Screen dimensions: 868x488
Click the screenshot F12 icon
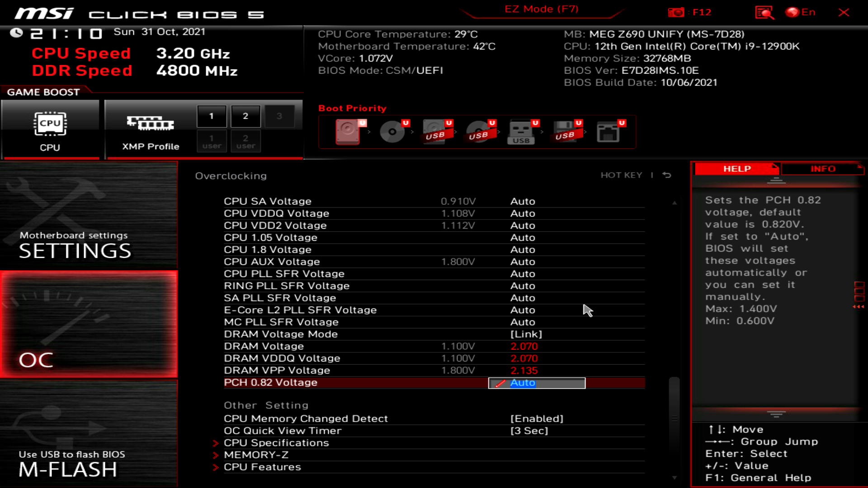(x=676, y=12)
